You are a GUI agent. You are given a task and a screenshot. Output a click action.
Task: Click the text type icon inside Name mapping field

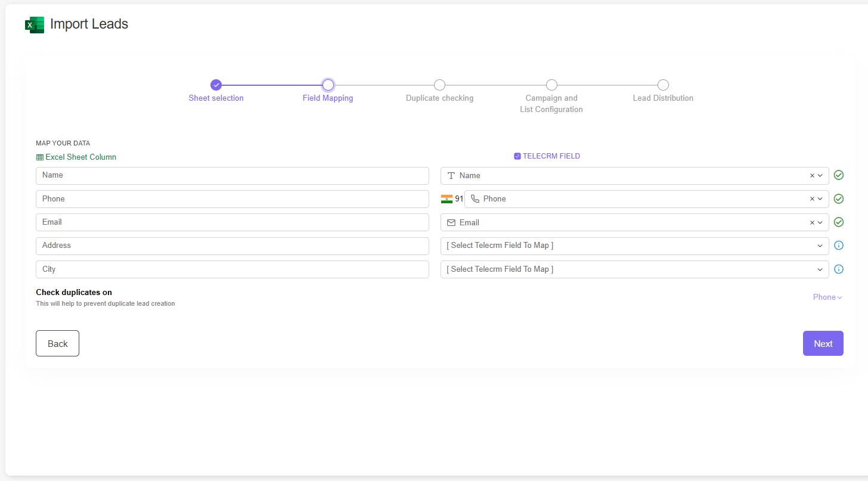pyautogui.click(x=451, y=175)
